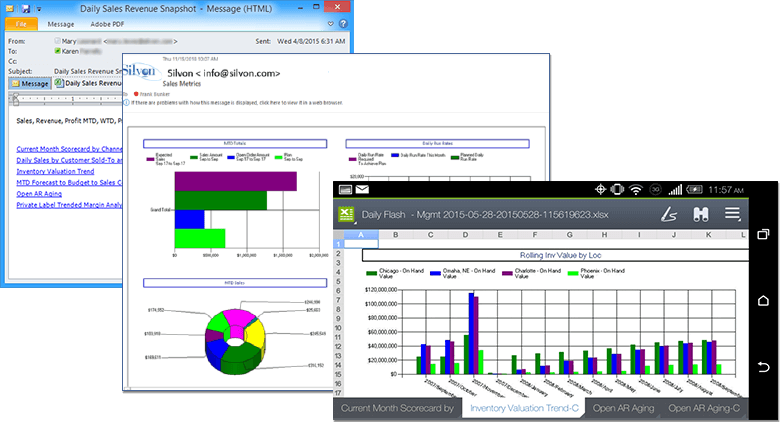Tap the green Excel app icon
Viewport: 780px width, 422px height.
click(346, 214)
